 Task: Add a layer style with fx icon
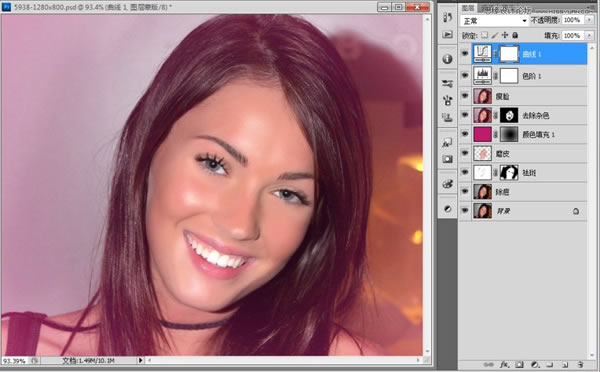[504, 365]
